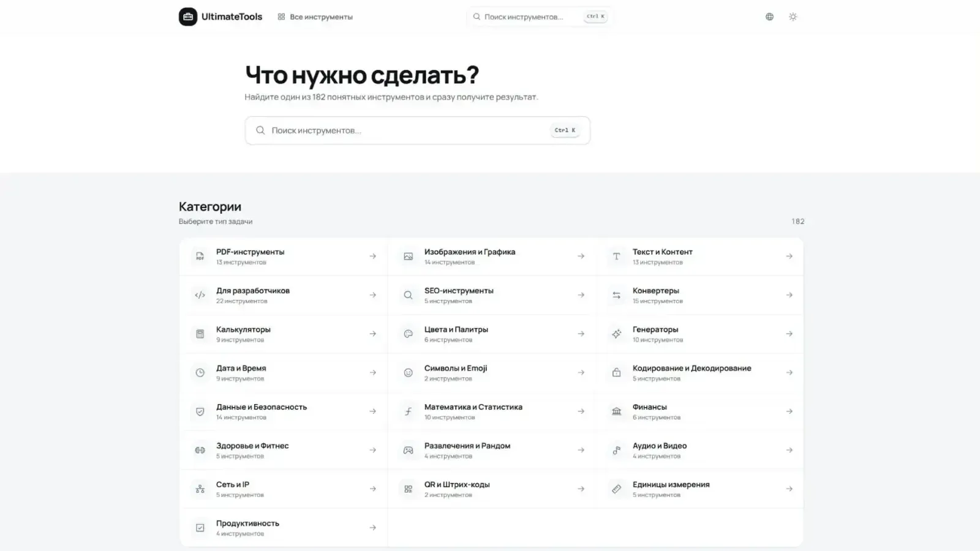Click the music note icon for Аудио и Видео

(616, 450)
